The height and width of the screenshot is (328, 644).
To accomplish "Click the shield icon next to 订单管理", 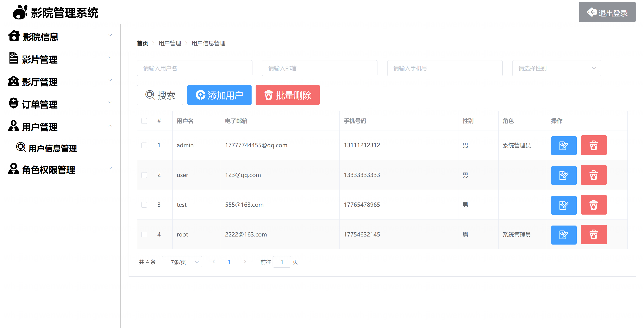I will (x=13, y=103).
